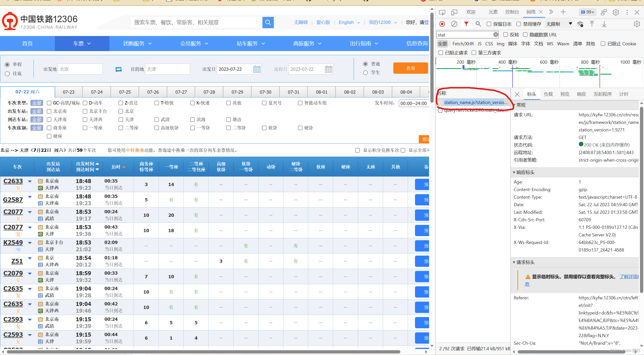The image size is (644, 355).
Task: Click the stop recording network log icon
Action: click(442, 24)
